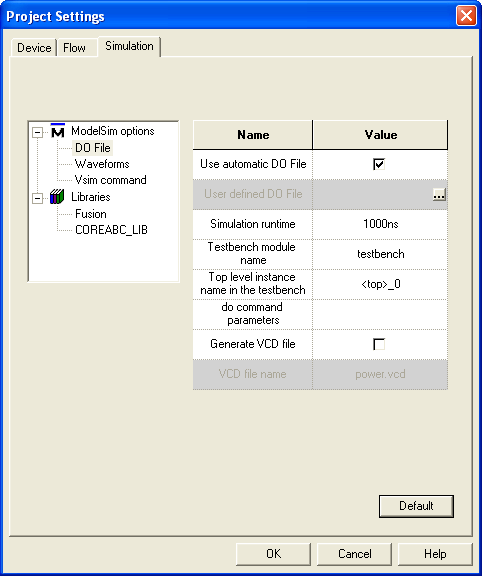The image size is (482, 576).
Task: Click the Libraries books icon
Action: pyautogui.click(x=57, y=197)
